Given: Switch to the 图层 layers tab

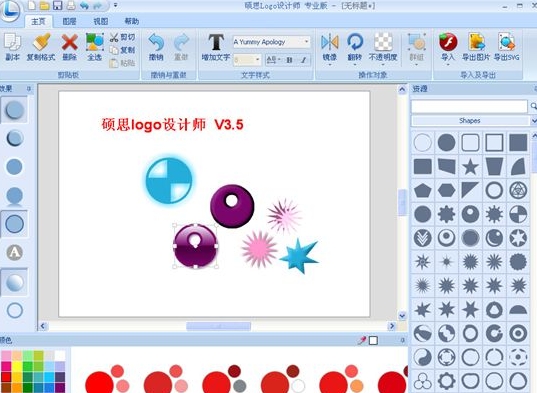Looking at the screenshot, I should click(x=69, y=21).
